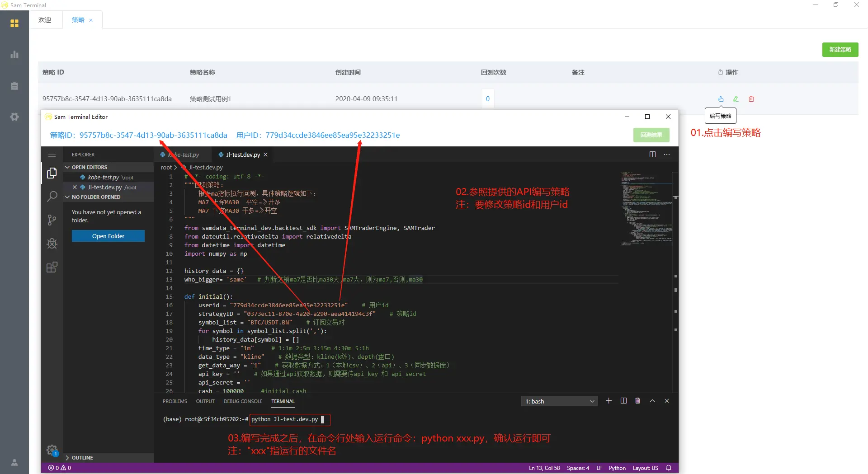
Task: Click the Open Folder button
Action: [108, 236]
